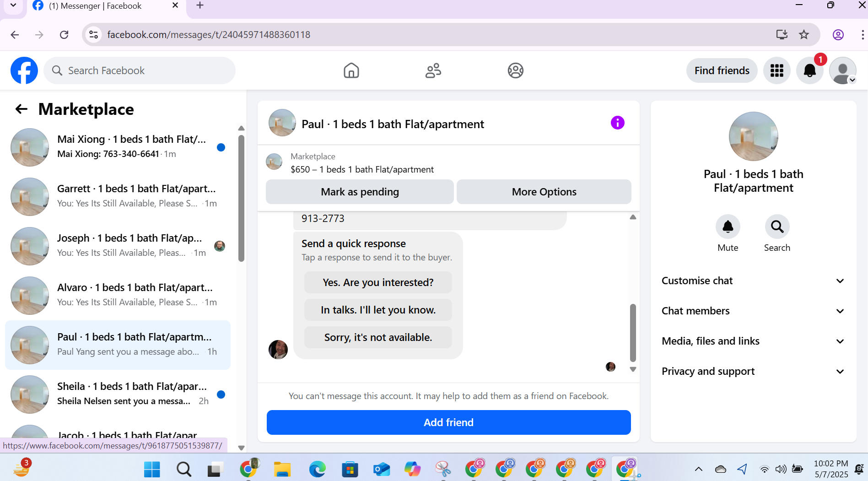Viewport: 868px width, 481px height.
Task: Mute the Paul conversation
Action: 728,227
